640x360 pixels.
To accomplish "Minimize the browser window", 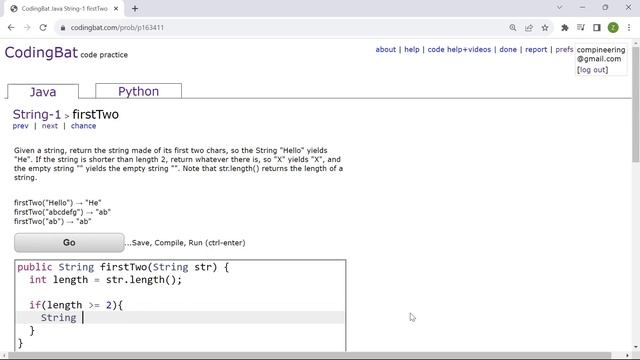I will pyautogui.click(x=582, y=7).
